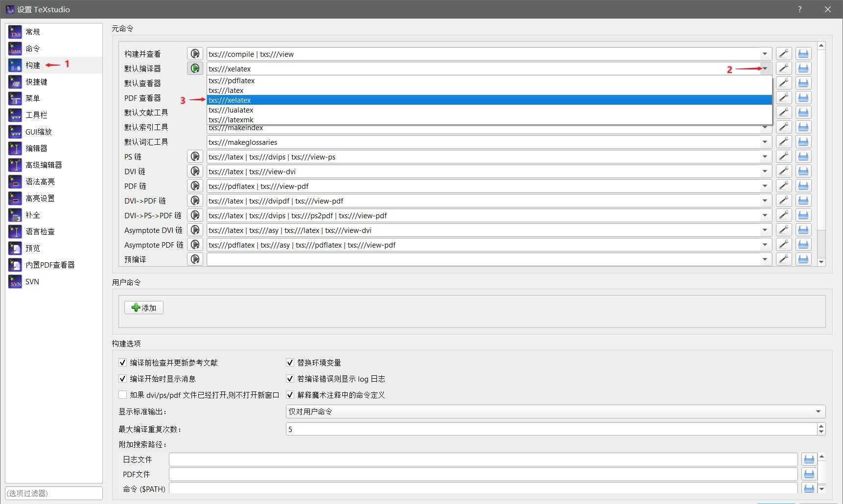The width and height of the screenshot is (843, 504).
Task: Run the 默认编译器 green play icon
Action: pyautogui.click(x=195, y=69)
